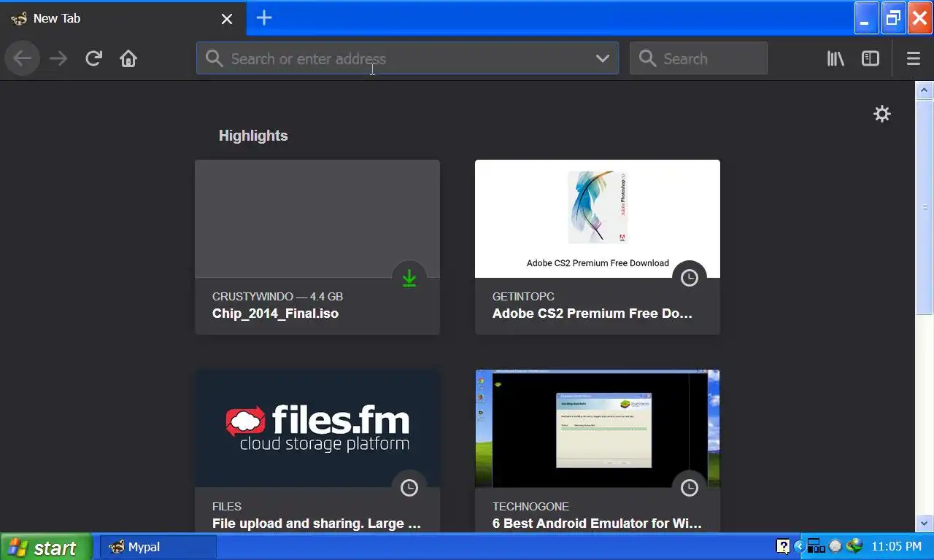Restore down the Mypal window

coord(893,18)
